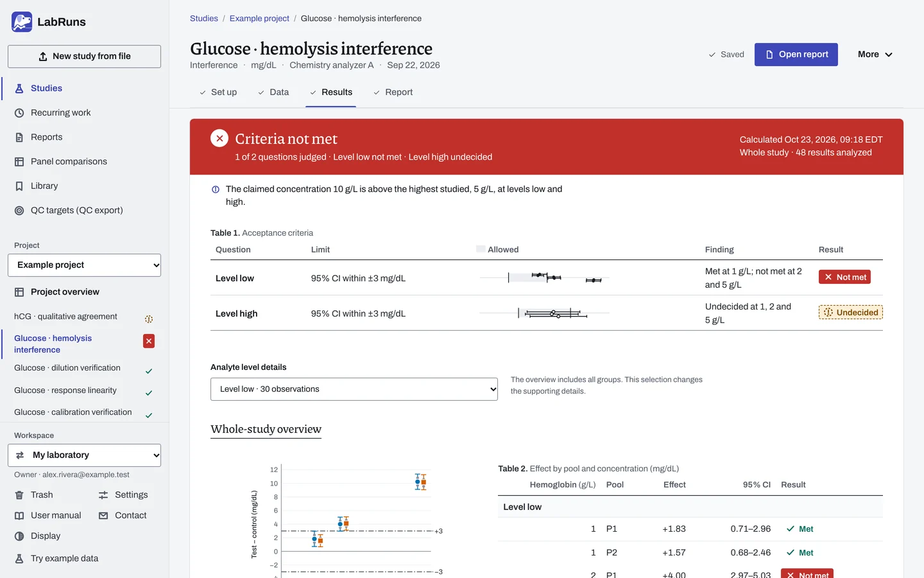Expand the More menu

875,55
